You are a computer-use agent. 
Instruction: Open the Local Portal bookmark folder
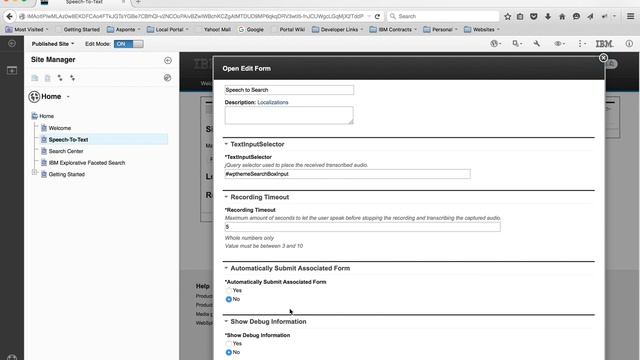[167, 29]
